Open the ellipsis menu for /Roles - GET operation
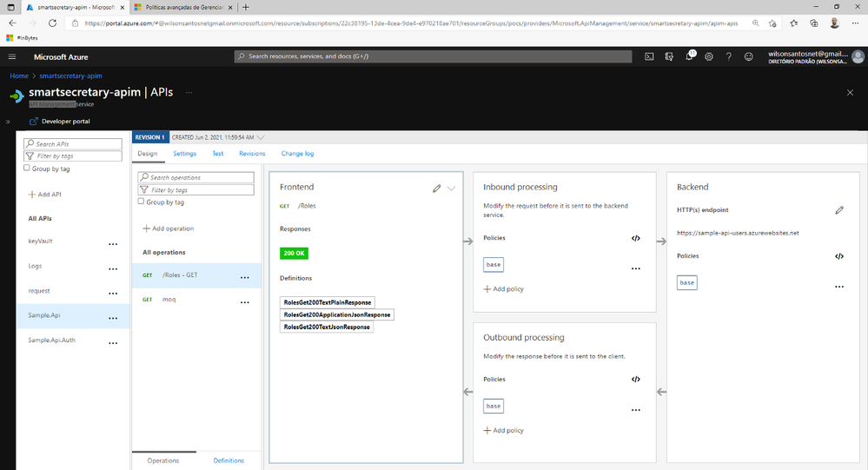The width and height of the screenshot is (868, 470). click(245, 278)
